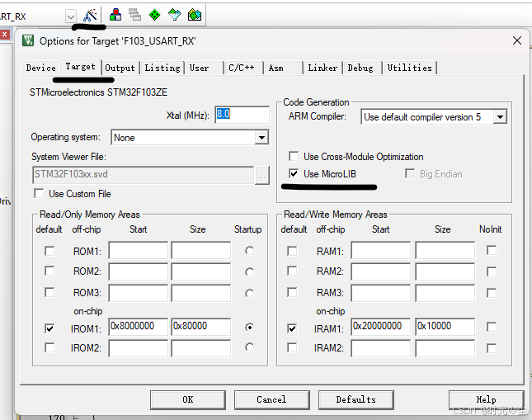Click the Select Software Packs icon

(x=174, y=15)
